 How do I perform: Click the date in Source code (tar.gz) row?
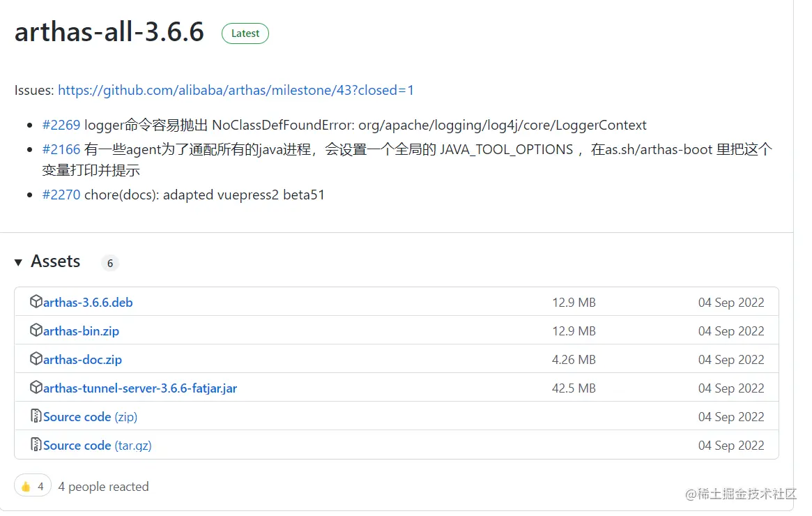point(731,446)
